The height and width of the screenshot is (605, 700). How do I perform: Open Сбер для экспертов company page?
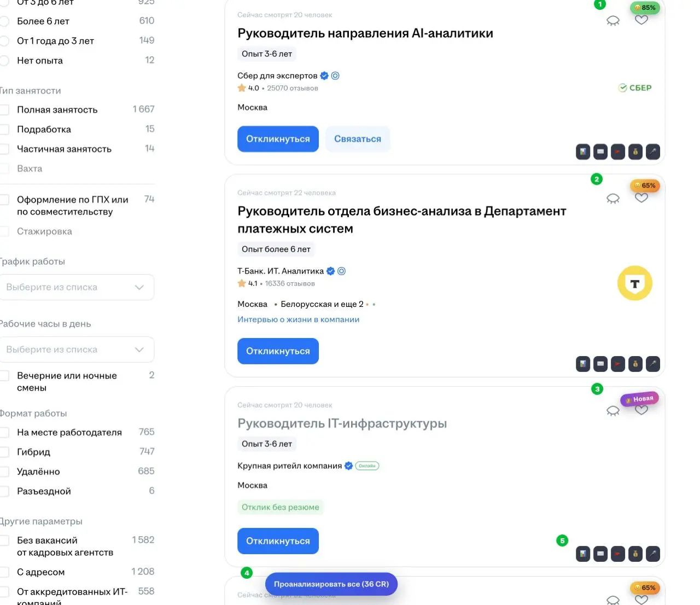point(277,75)
